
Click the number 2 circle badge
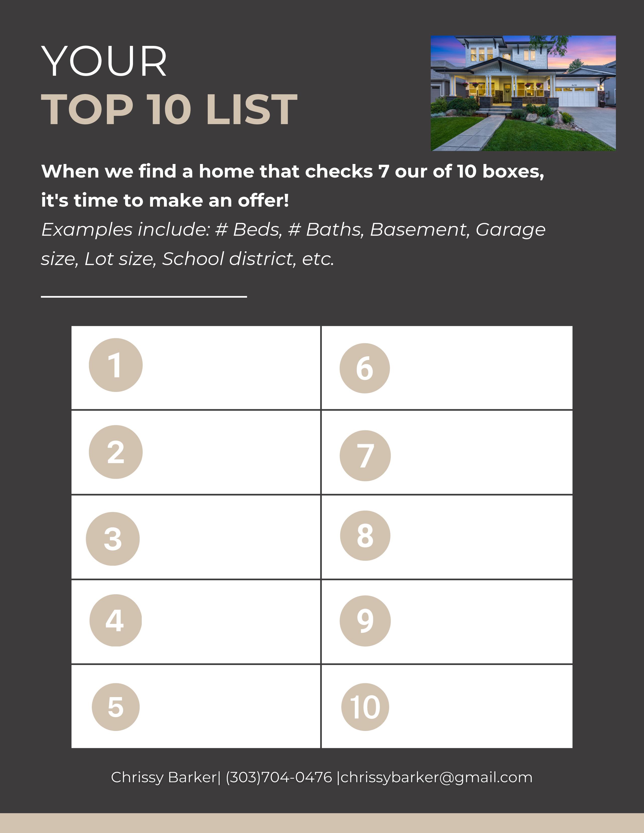tap(116, 452)
